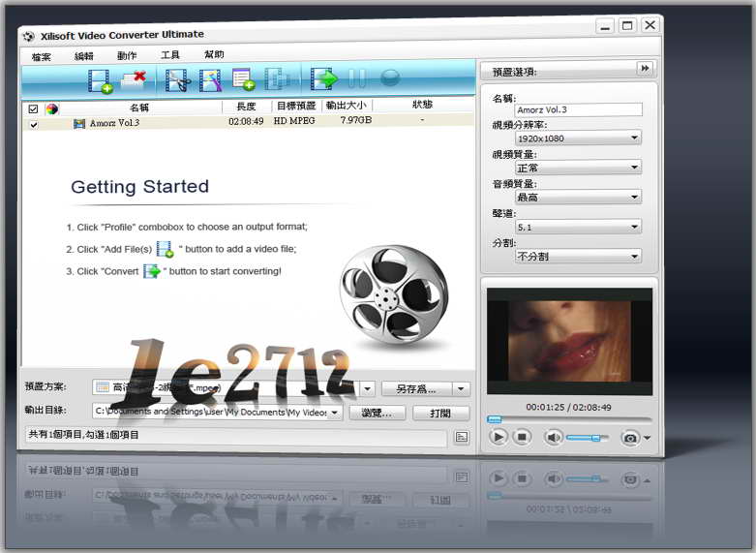This screenshot has height=553, width=756.
Task: Sort by 名稱 column header
Action: (x=139, y=108)
